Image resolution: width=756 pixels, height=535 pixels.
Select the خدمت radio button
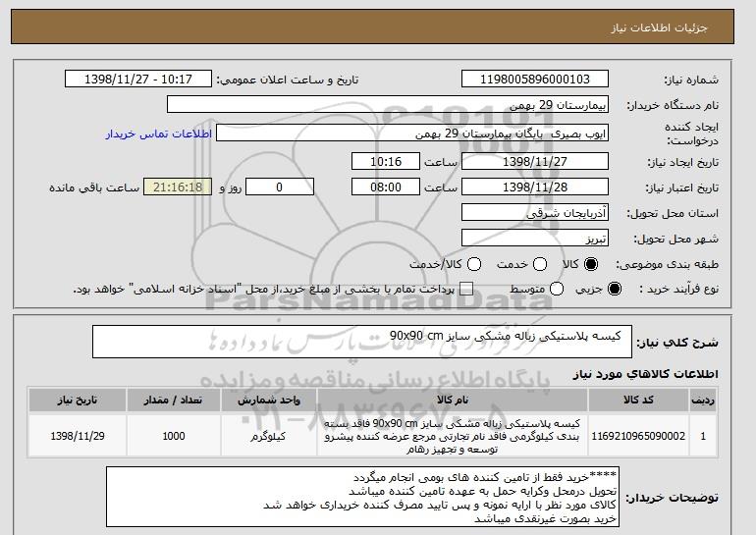point(540,264)
